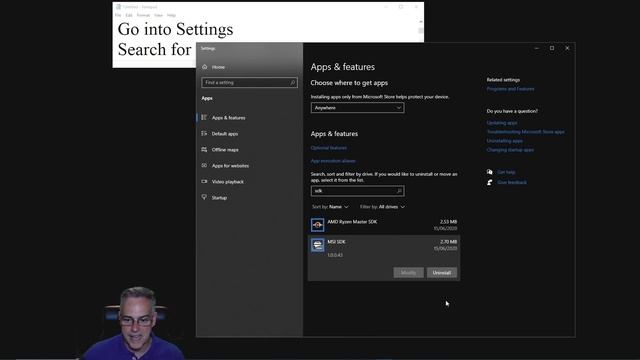
Task: Open the Edit menu in Notepad
Action: (x=129, y=15)
